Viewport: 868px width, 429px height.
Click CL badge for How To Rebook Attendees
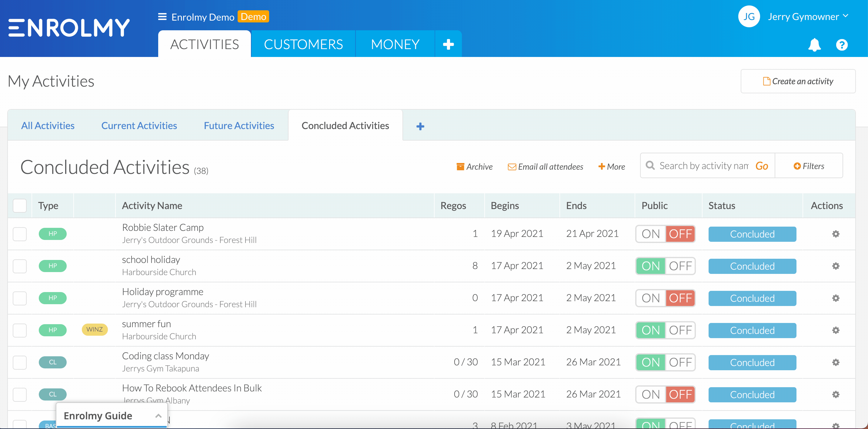[x=52, y=394]
